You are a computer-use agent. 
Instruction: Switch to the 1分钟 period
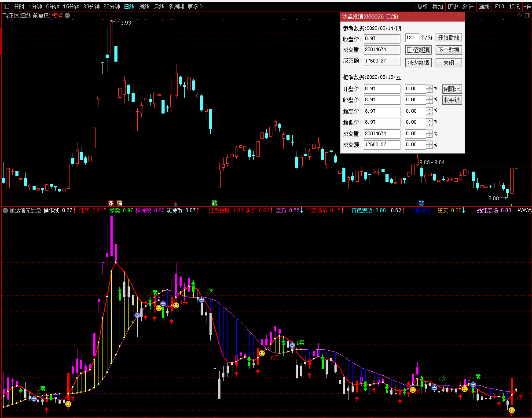click(35, 7)
